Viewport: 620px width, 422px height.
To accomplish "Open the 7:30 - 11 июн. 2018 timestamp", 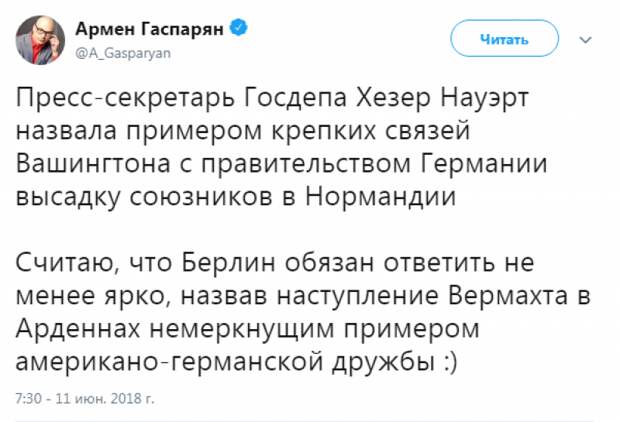I will click(86, 398).
